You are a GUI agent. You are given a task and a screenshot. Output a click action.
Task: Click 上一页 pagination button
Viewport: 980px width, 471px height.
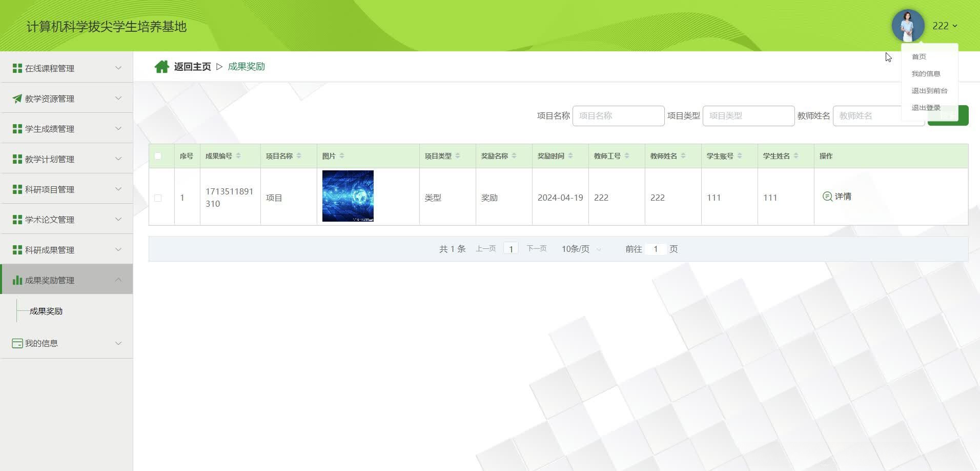coord(485,249)
